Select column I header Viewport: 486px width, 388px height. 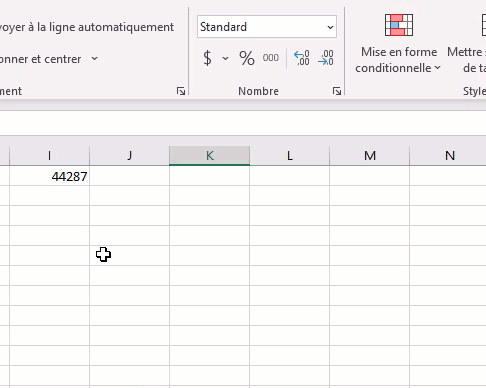coord(49,156)
